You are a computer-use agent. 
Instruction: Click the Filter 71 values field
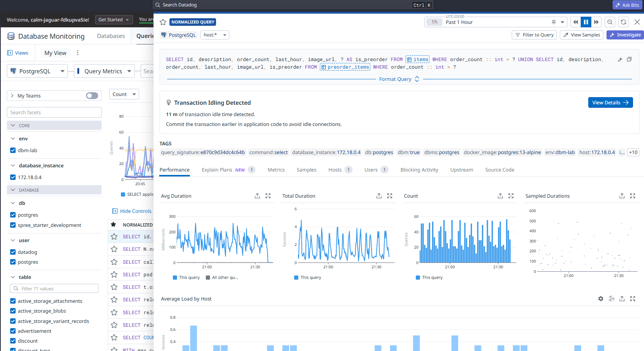coord(54,288)
